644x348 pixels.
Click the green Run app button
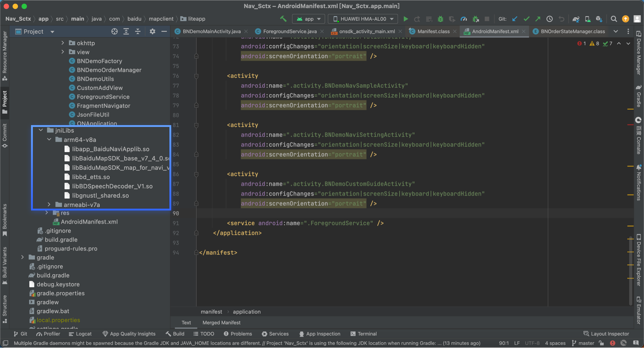406,19
